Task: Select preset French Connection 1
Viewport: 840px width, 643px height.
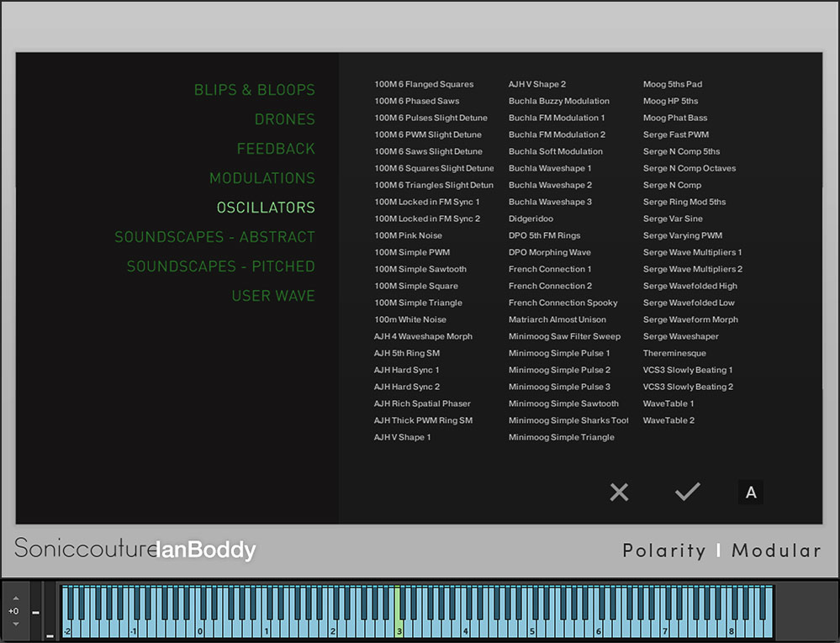Action: [x=550, y=269]
